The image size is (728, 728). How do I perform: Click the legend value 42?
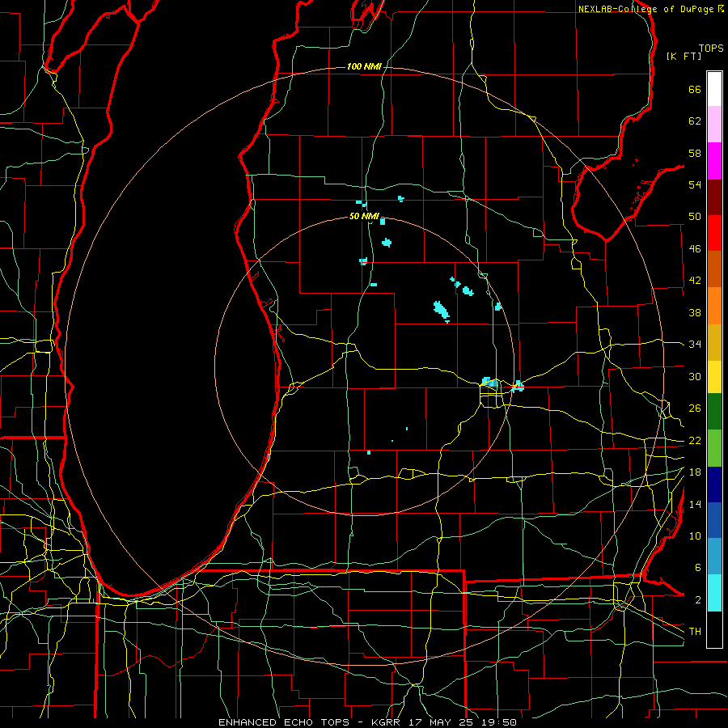click(x=695, y=281)
